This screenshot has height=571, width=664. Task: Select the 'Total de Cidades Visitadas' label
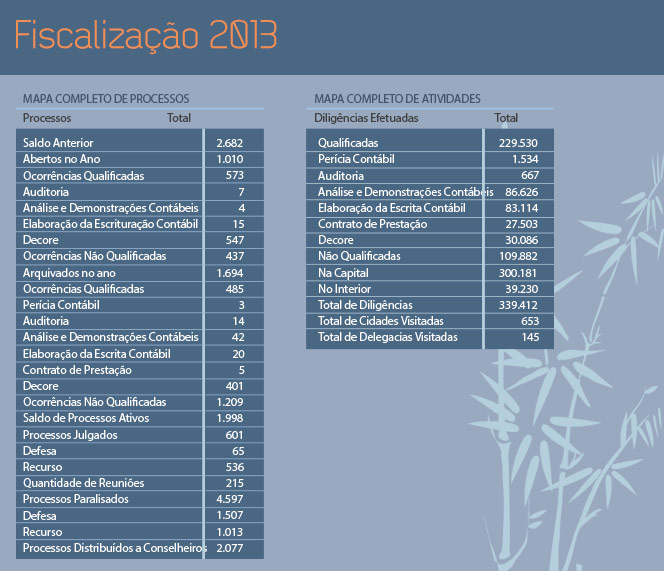point(381,321)
